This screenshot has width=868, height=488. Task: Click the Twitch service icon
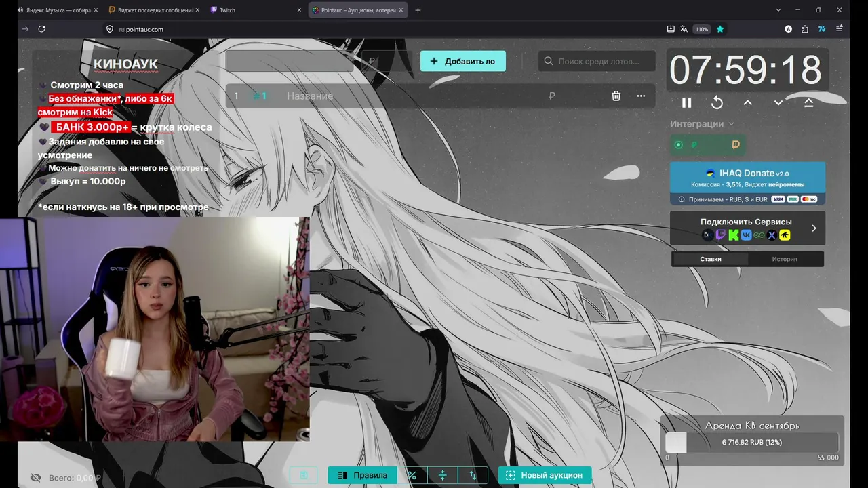(721, 235)
